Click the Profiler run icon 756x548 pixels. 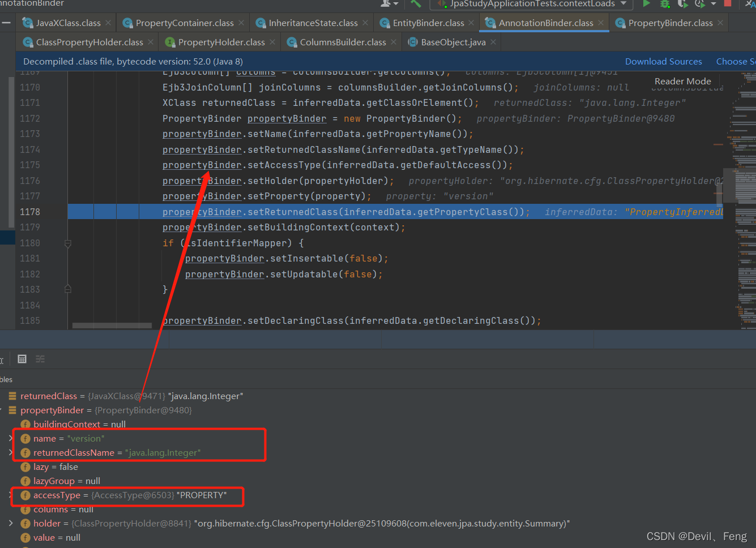tap(701, 3)
